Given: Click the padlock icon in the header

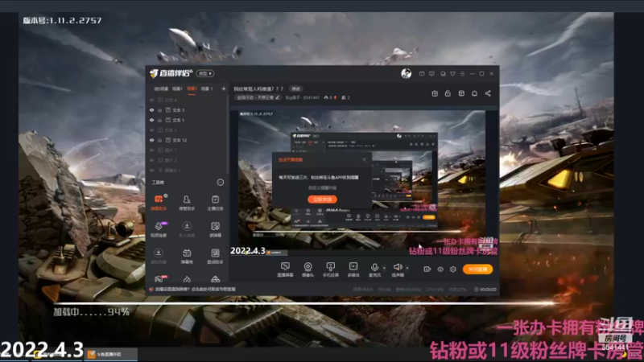Looking at the screenshot, I should coord(448,93).
